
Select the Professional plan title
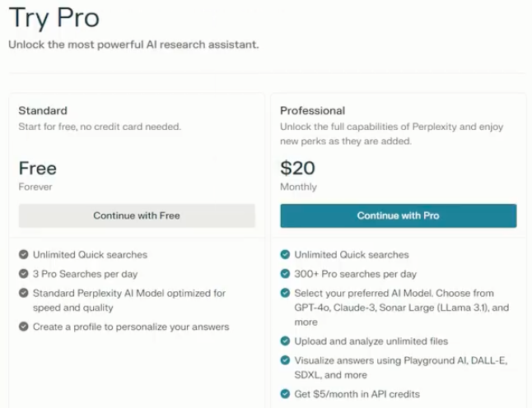point(312,110)
